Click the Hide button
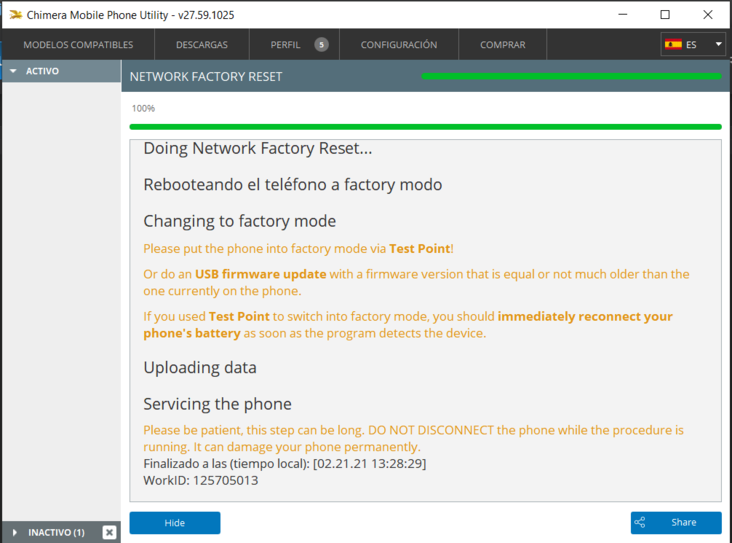This screenshot has width=732, height=543. [x=175, y=523]
